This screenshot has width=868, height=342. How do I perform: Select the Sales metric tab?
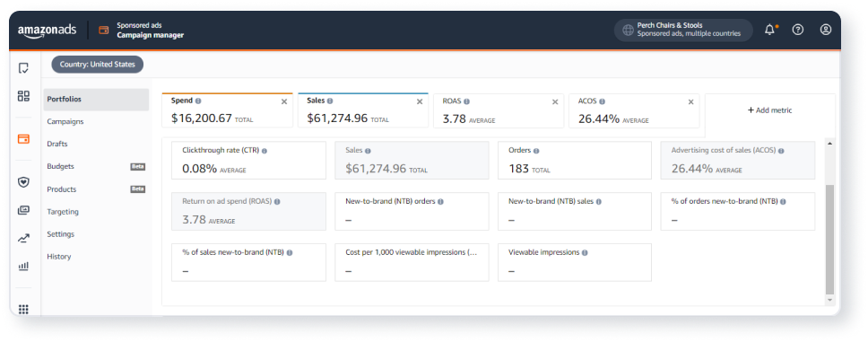(x=363, y=110)
